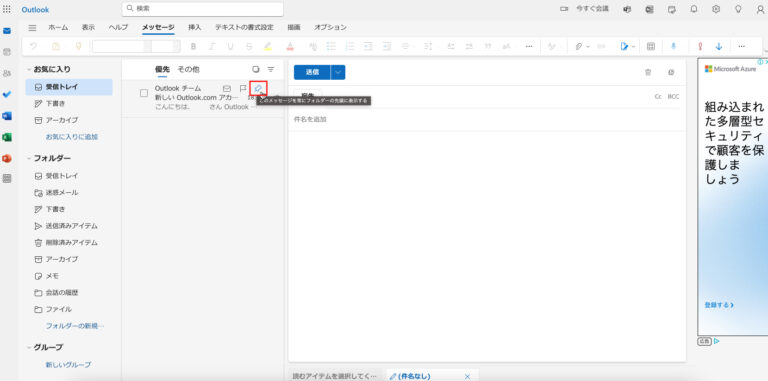The width and height of the screenshot is (768, 381).
Task: Open more apps icon below PowerPoint
Action: click(x=7, y=179)
